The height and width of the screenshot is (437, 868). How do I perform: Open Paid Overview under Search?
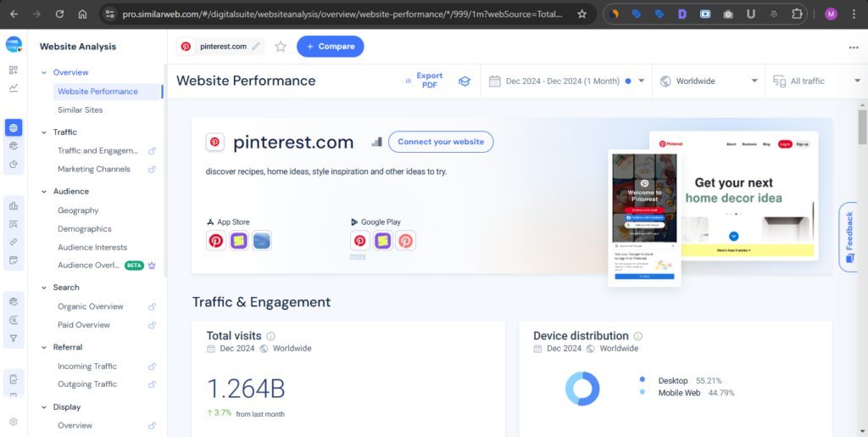coord(84,324)
